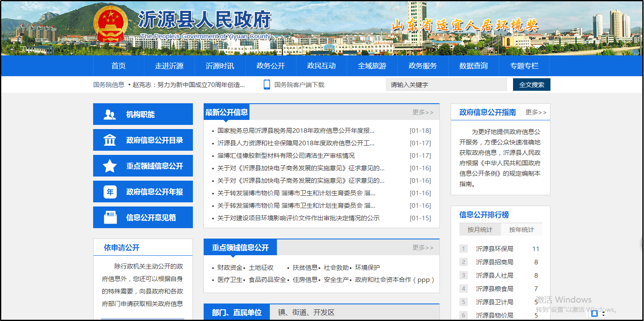Open the 淄博汇佳橡胶新型材料 clean production article

click(x=286, y=156)
